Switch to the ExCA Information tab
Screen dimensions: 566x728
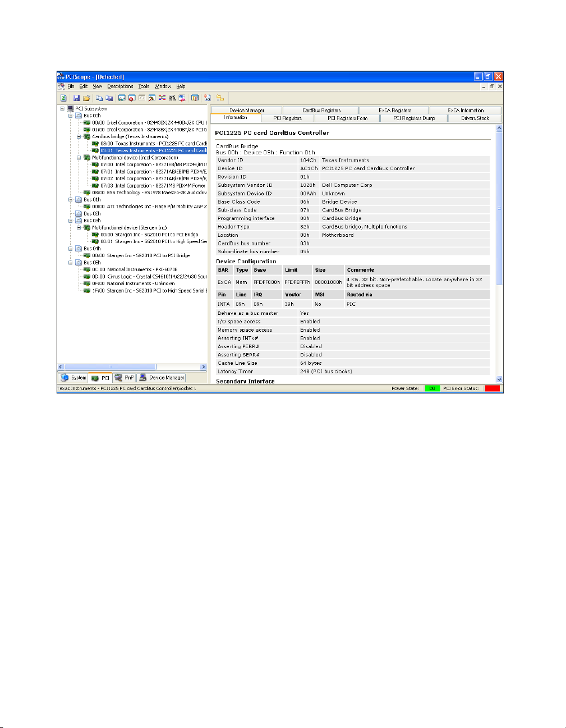[466, 111]
